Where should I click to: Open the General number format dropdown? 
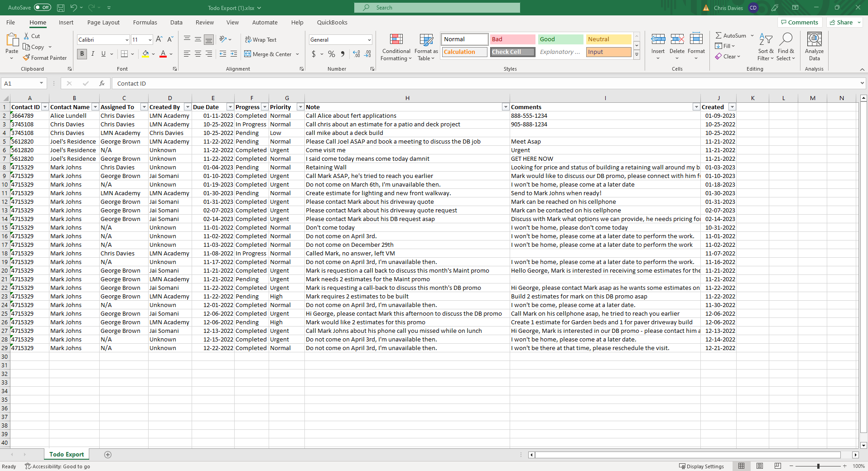369,40
